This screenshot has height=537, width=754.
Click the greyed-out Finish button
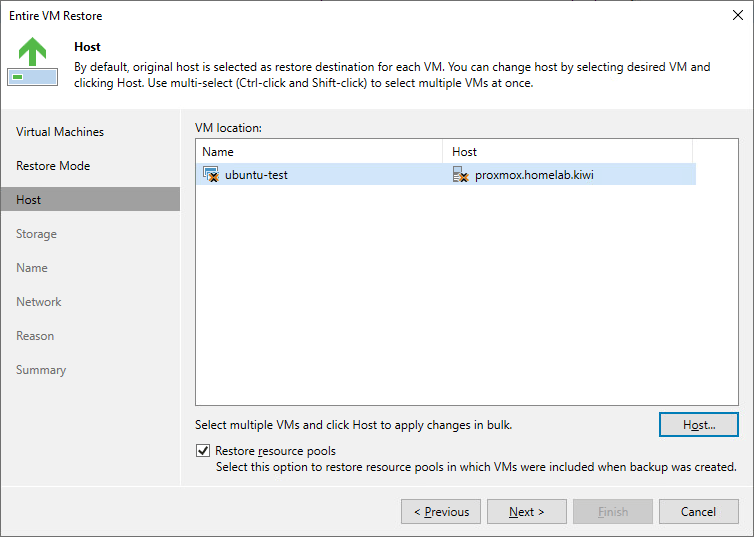[x=613, y=512]
